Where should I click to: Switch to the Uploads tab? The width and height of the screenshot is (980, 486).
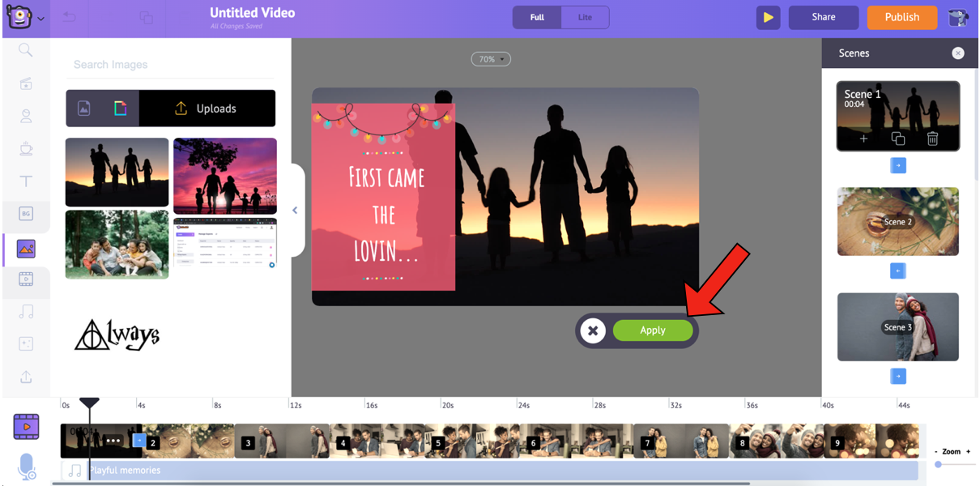tap(207, 109)
